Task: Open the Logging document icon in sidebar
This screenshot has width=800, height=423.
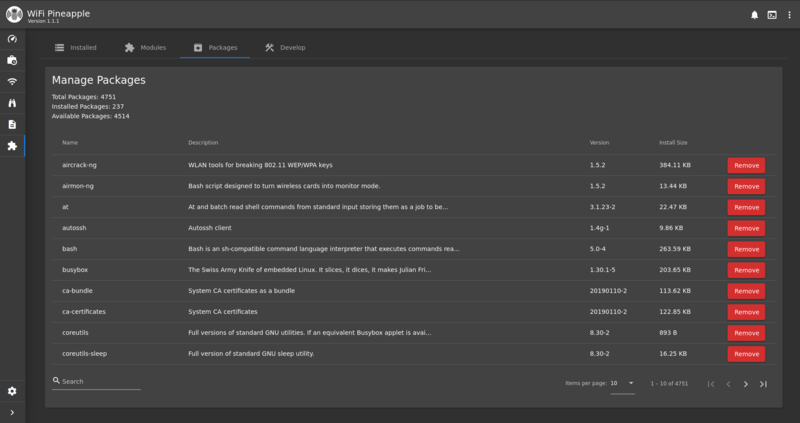Action: (x=12, y=124)
